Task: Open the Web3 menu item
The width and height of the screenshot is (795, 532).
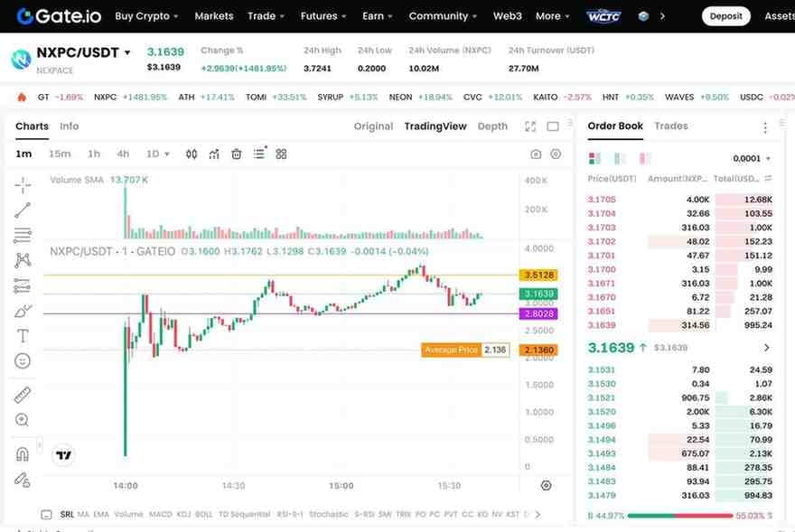Action: [507, 16]
